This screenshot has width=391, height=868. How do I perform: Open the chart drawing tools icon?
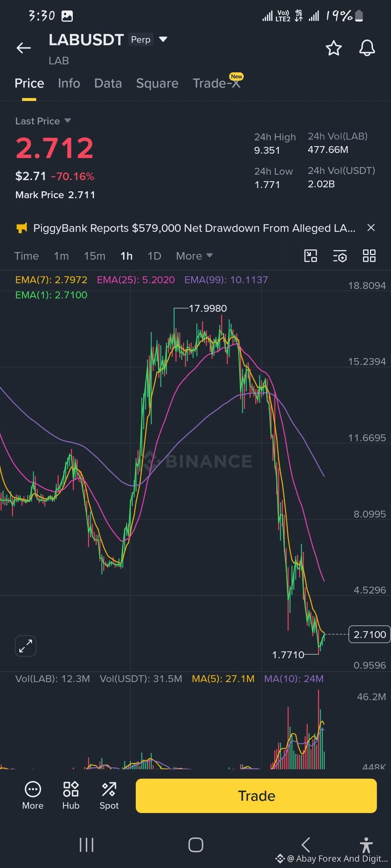pos(311,256)
